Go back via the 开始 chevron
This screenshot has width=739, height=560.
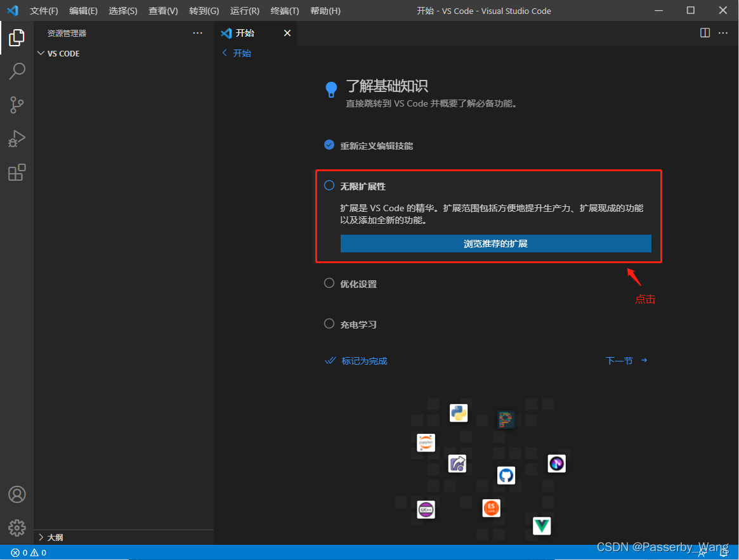[x=225, y=53]
